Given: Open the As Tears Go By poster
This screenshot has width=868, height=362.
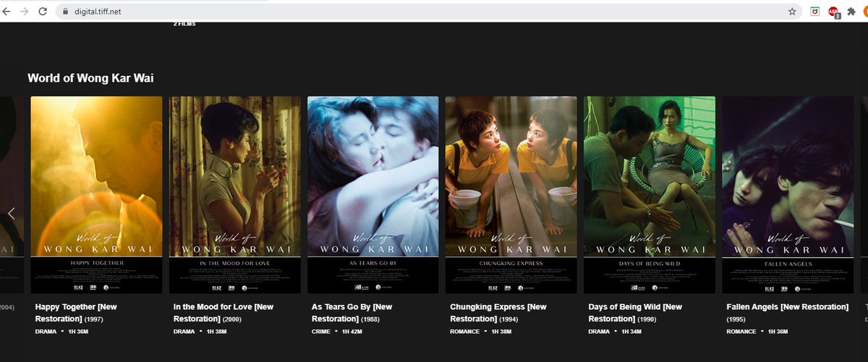Looking at the screenshot, I should 373,195.
